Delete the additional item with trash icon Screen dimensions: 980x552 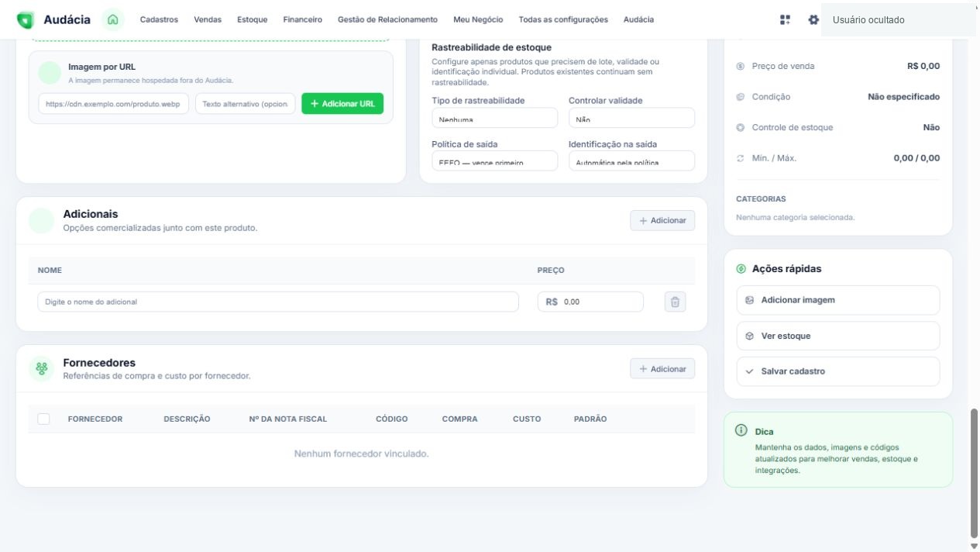tap(675, 302)
